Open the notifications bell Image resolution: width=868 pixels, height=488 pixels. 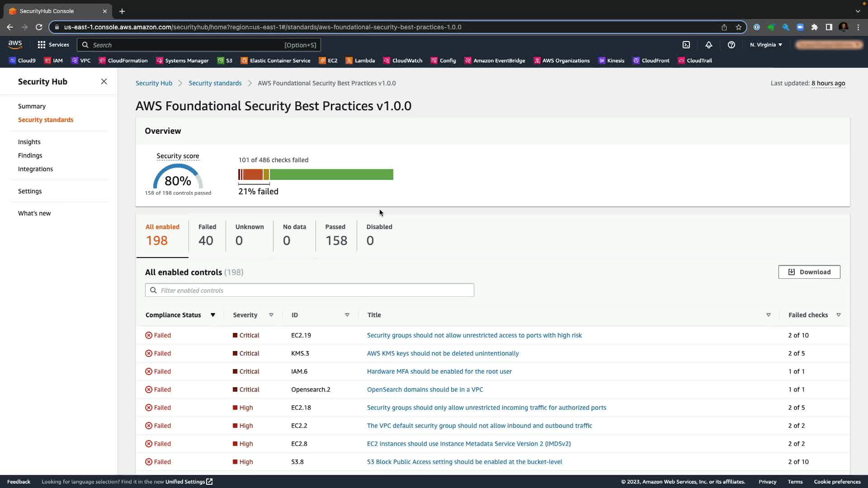708,45
